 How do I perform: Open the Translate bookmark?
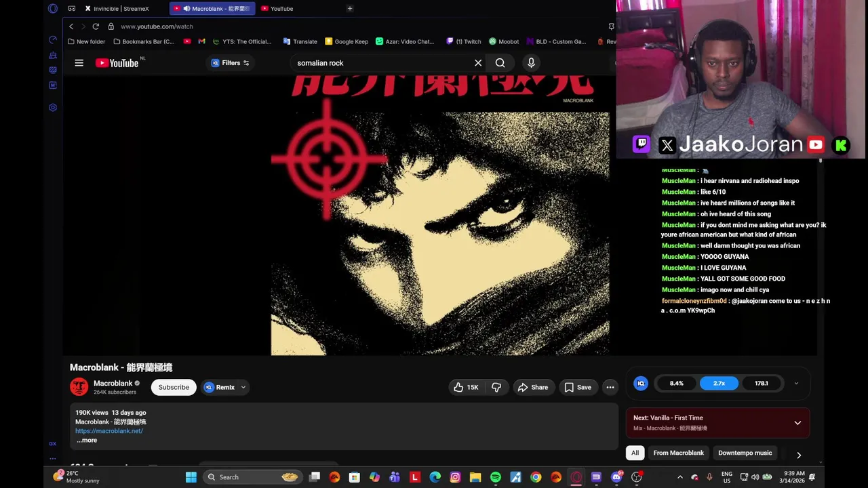(x=300, y=41)
